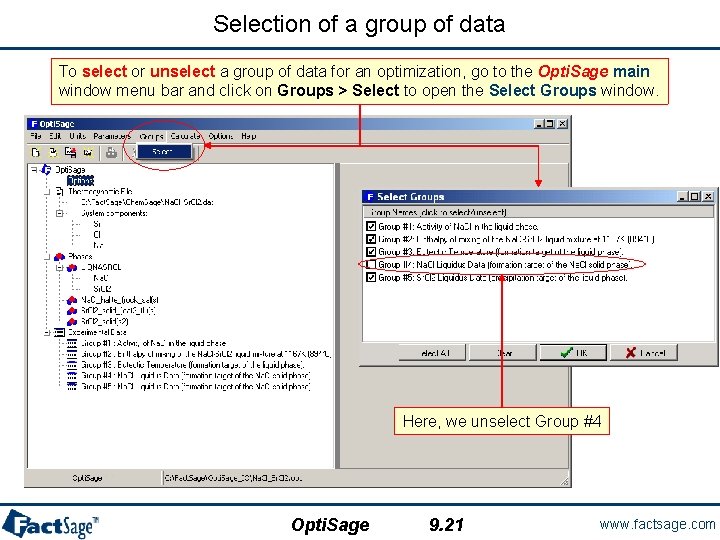Open the Calculate menu
The width and height of the screenshot is (720, 540).
[x=185, y=136]
